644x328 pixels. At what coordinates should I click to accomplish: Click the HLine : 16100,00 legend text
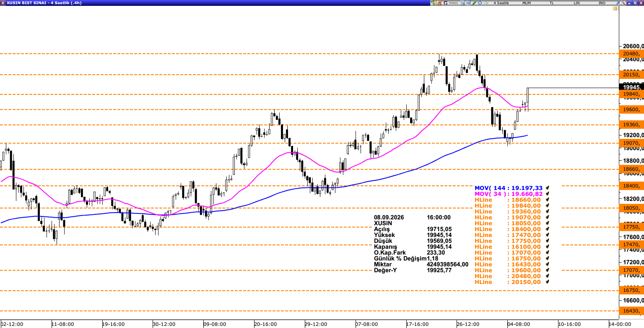[x=507, y=247]
